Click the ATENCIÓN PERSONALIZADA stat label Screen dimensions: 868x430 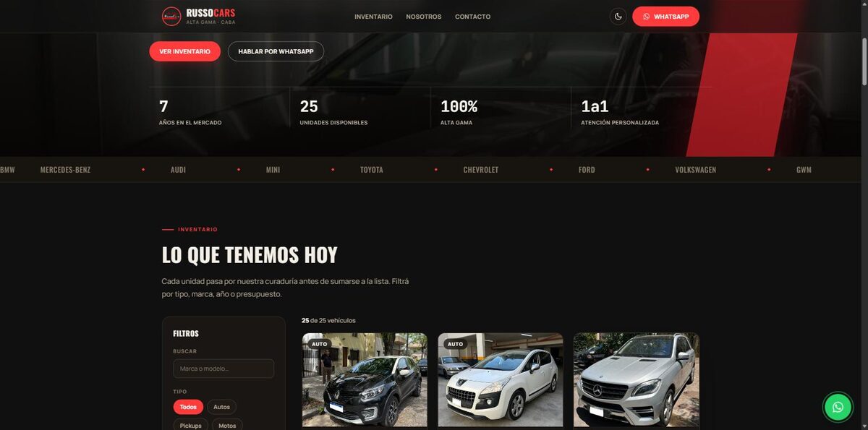point(620,123)
